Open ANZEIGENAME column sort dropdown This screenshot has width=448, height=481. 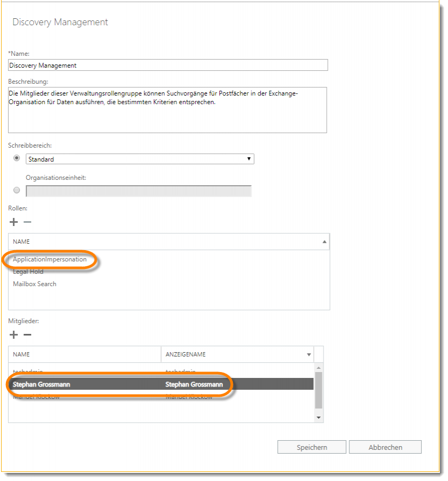pyautogui.click(x=309, y=355)
